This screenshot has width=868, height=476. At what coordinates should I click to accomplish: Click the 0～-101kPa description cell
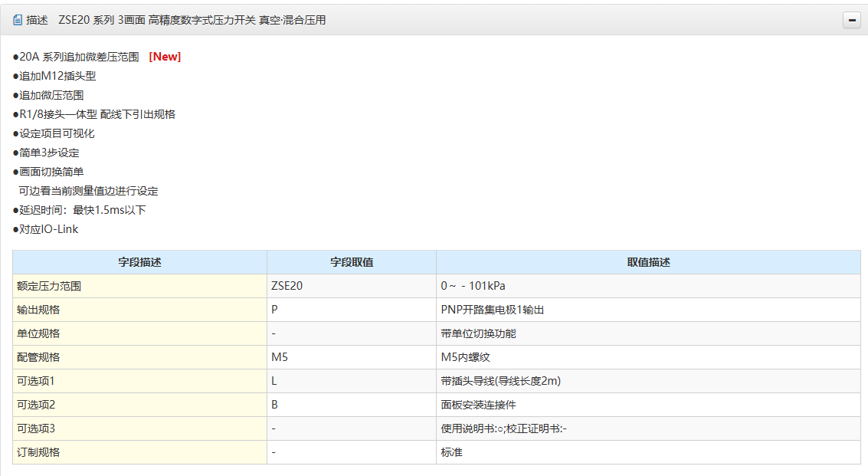[x=473, y=286]
